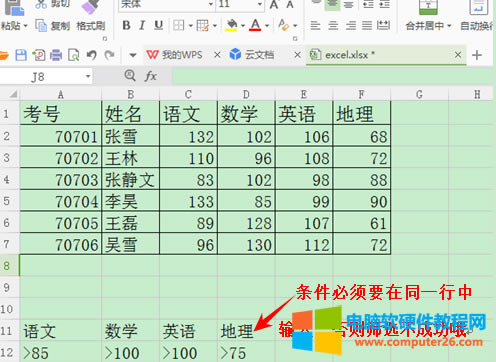
Task: Increase font size with large A
Action: point(274,4)
